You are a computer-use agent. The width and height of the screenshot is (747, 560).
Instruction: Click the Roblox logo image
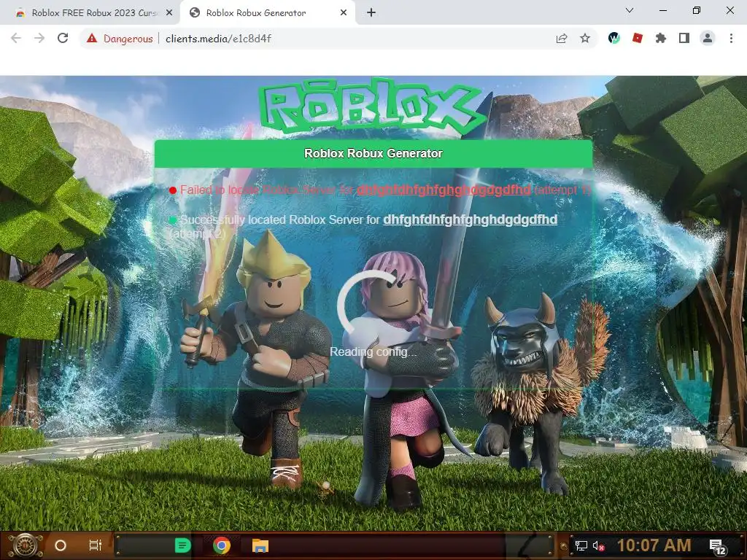click(x=373, y=106)
